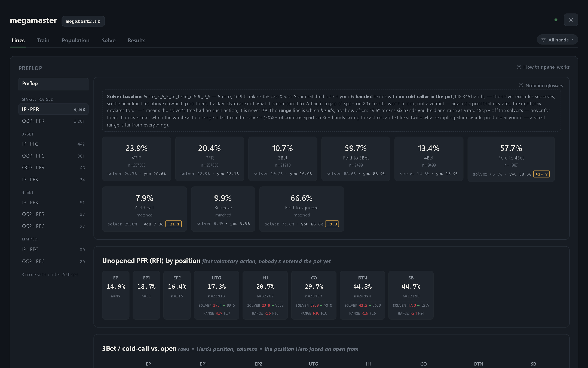Screen dimensions: 588x368
Task: Click the -21.1 deviation flag badge
Action: [x=174, y=224]
